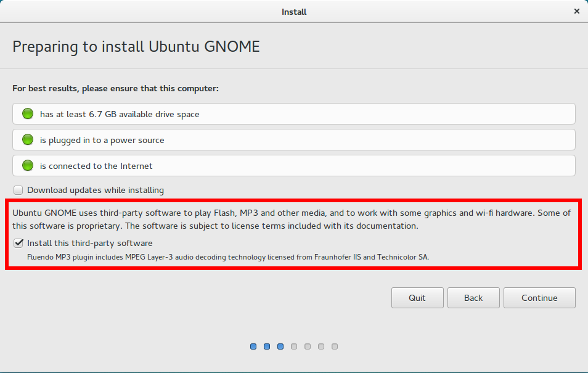Click the Continue button

tap(539, 298)
